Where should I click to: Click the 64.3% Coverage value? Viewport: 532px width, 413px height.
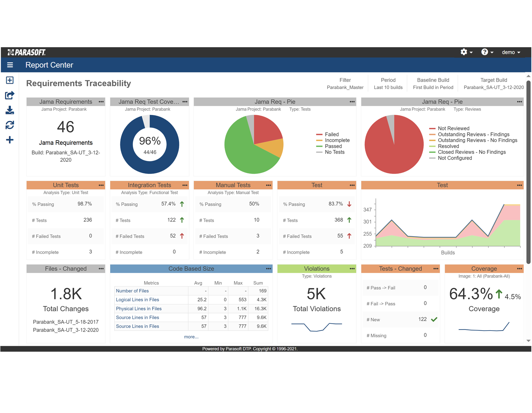[x=471, y=294]
